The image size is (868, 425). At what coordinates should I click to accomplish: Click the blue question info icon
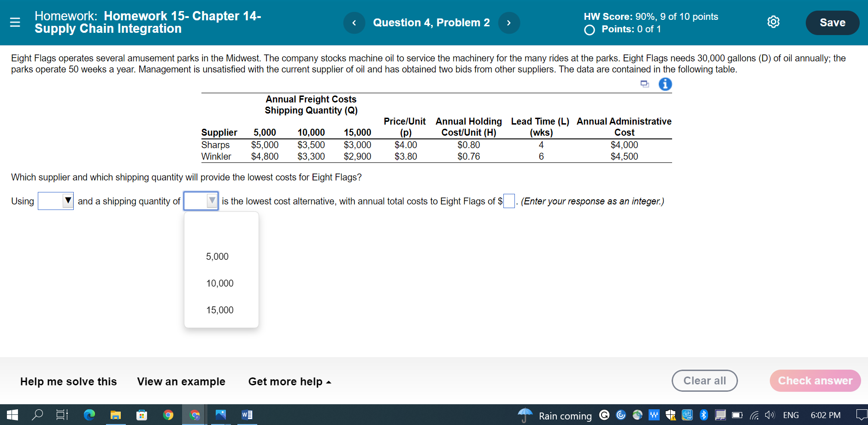point(665,84)
